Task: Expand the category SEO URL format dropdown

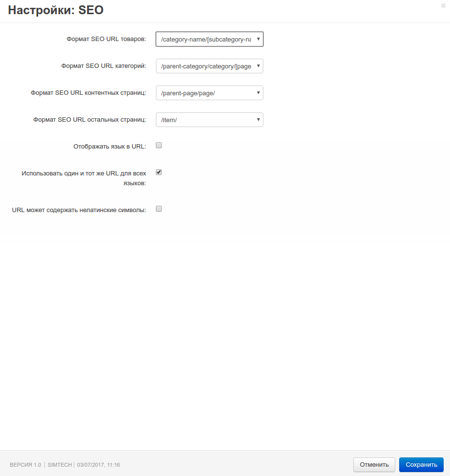Action: pyautogui.click(x=210, y=66)
